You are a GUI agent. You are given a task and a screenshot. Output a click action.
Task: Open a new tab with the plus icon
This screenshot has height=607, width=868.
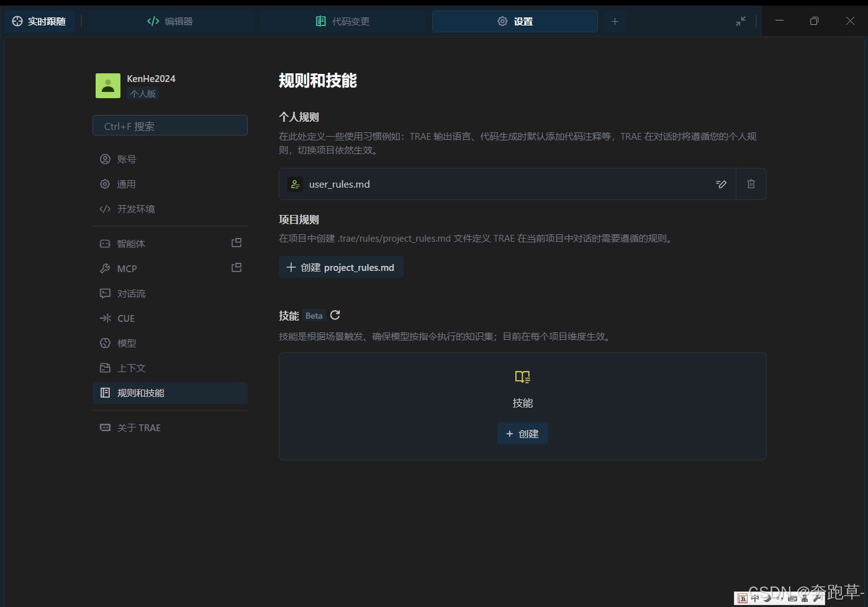615,21
